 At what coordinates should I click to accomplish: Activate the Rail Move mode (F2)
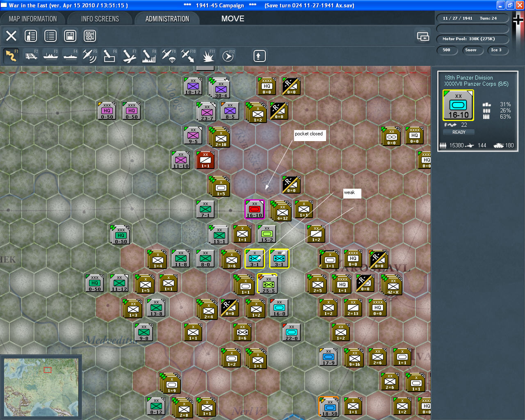coord(31,56)
